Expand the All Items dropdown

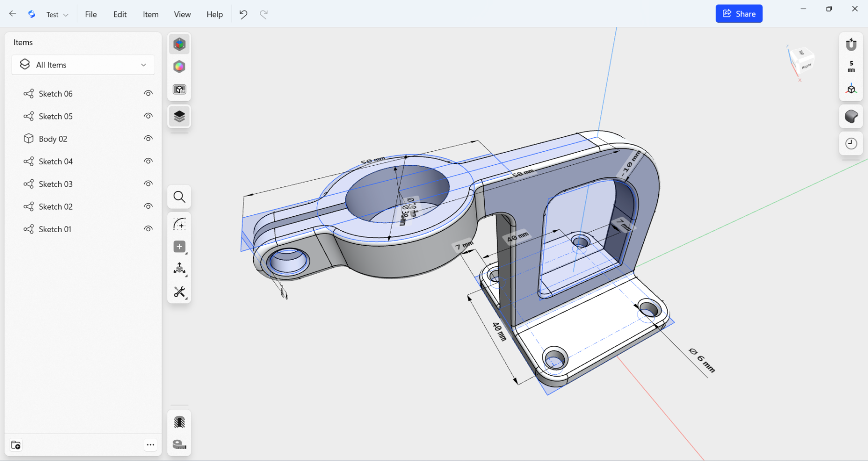pos(83,65)
